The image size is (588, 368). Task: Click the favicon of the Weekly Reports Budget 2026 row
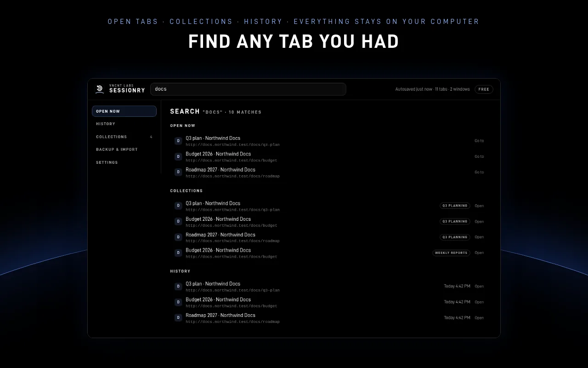click(x=178, y=253)
